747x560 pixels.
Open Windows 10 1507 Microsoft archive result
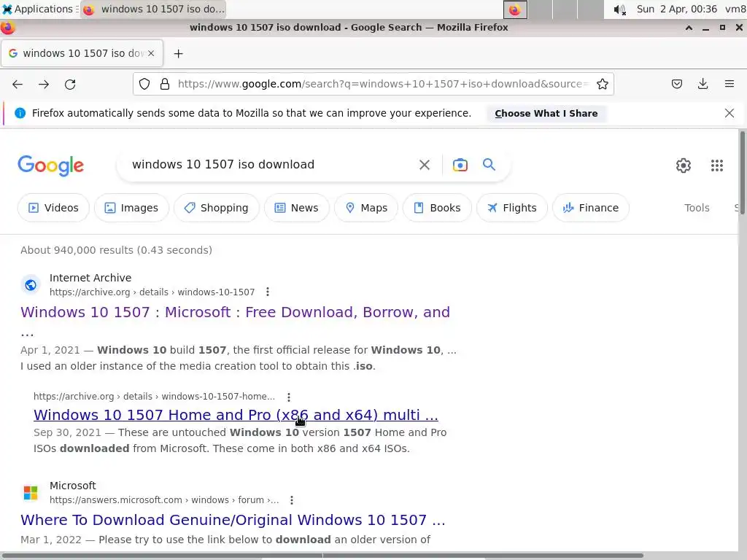[x=235, y=312]
